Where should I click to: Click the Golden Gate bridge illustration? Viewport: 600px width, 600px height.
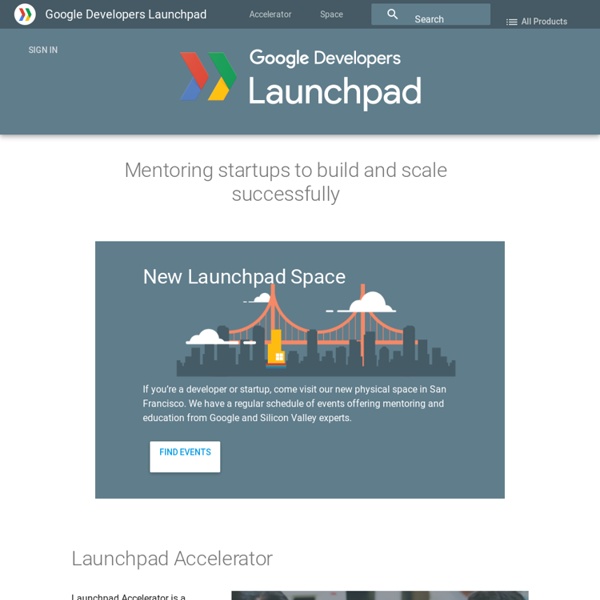click(316, 330)
